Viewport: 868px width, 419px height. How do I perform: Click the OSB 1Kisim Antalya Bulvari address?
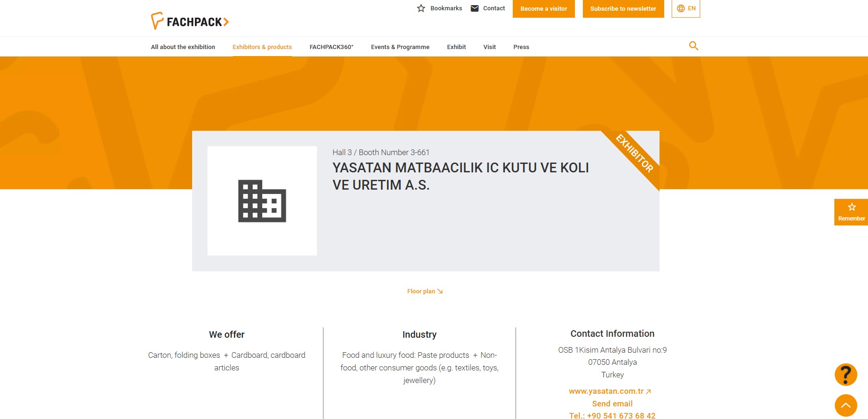pos(612,350)
